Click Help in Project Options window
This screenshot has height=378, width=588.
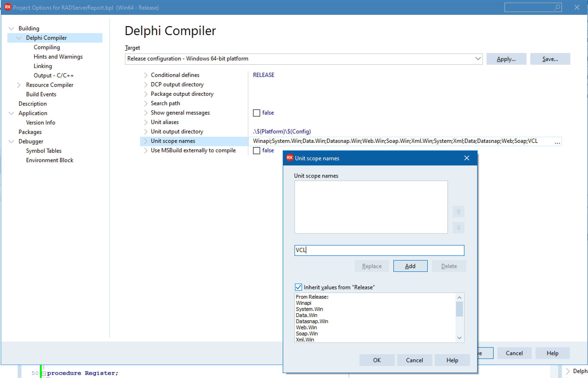(x=552, y=353)
